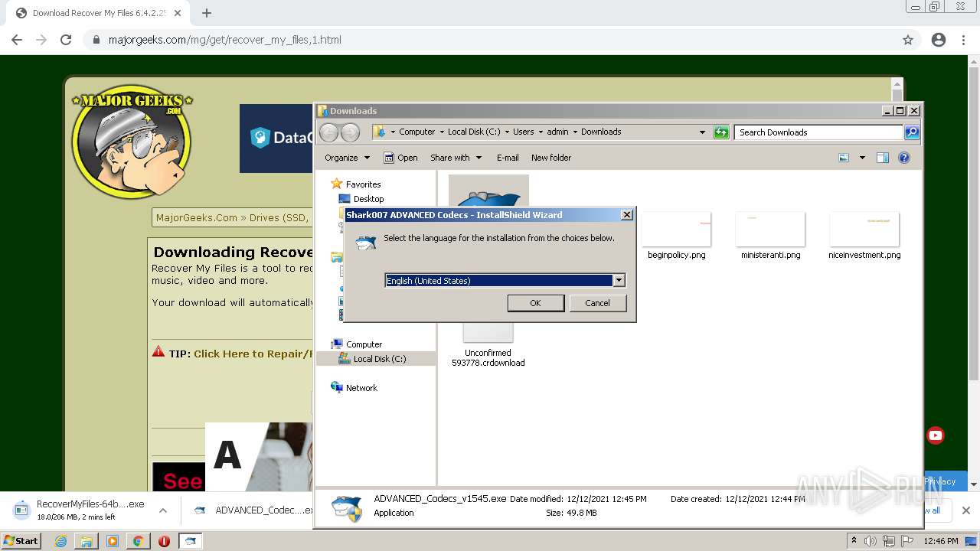Select the niceinvestment.png file

click(x=864, y=236)
